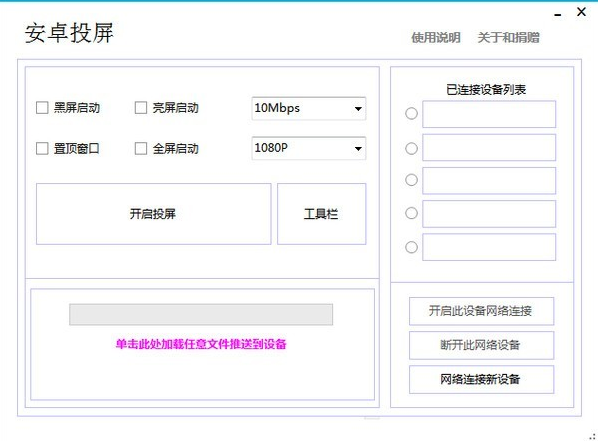Viewport: 598px width, 441px height.
Task: Enable the 黑屏启动 checkbox
Action: pos(42,108)
